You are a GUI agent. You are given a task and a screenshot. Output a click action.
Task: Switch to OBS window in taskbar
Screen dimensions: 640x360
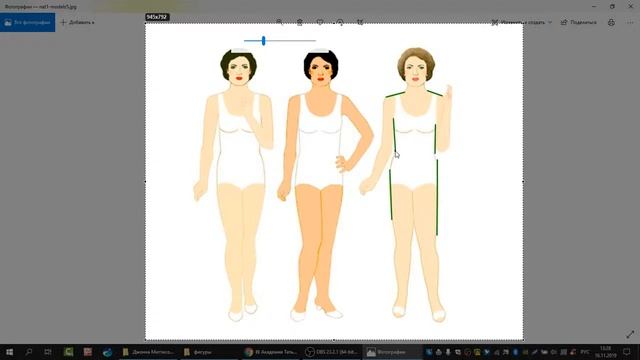coord(331,352)
